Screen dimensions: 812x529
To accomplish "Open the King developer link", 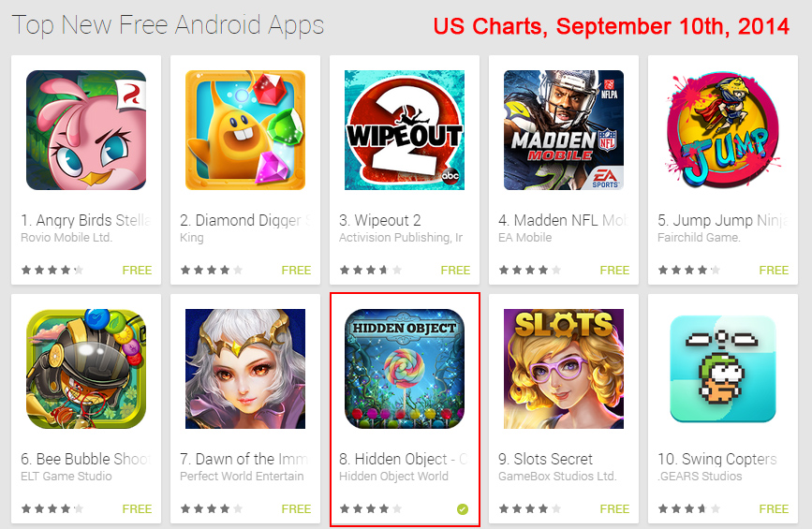I will coord(192,238).
